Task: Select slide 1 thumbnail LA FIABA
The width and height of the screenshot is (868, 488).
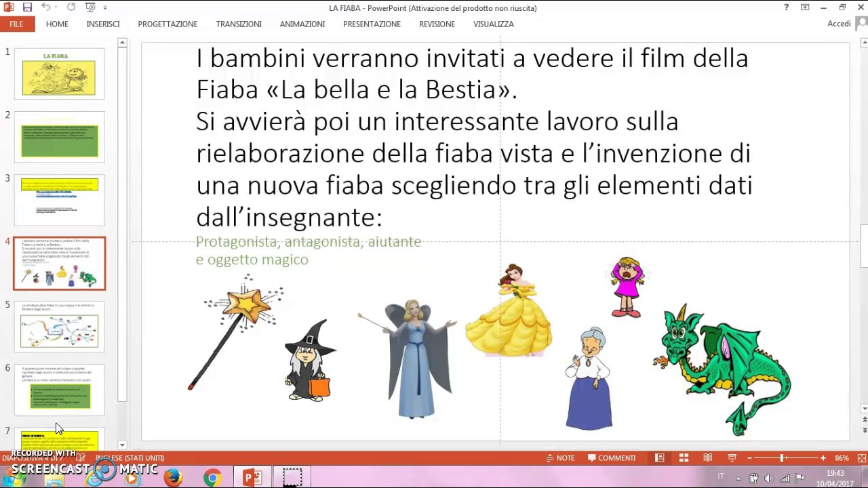Action: 60,73
